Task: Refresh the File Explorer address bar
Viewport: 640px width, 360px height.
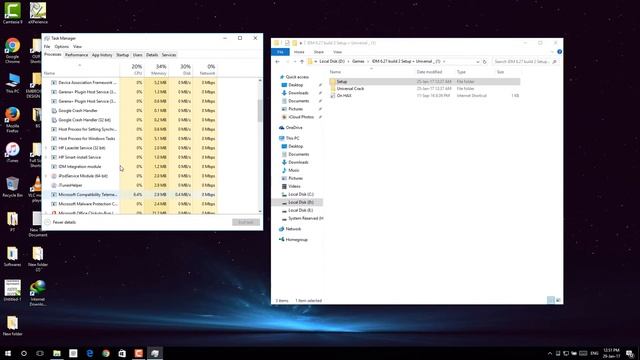Action: tap(484, 62)
